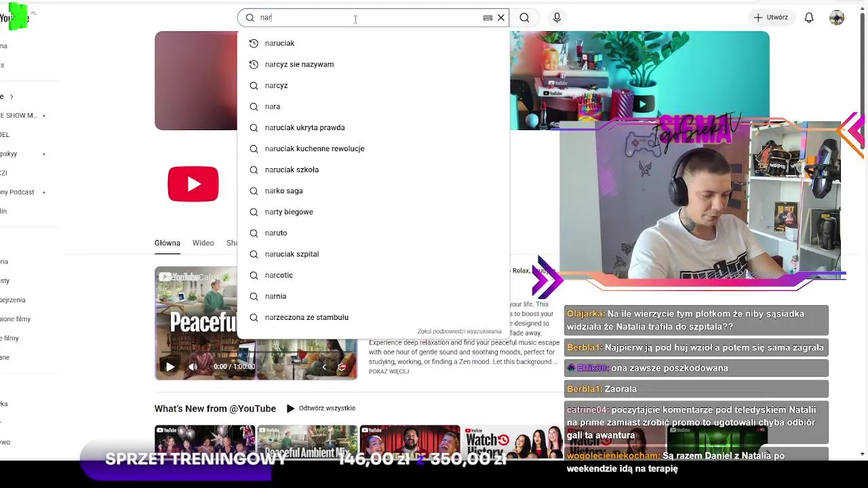Open the notifications bell

[x=809, y=18]
